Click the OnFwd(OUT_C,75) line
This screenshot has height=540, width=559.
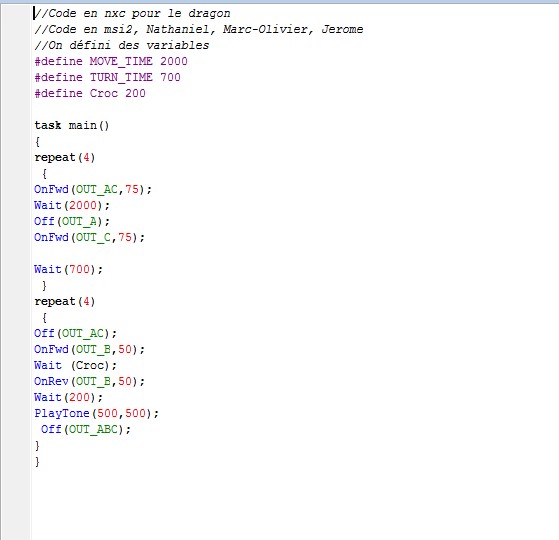tap(89, 237)
